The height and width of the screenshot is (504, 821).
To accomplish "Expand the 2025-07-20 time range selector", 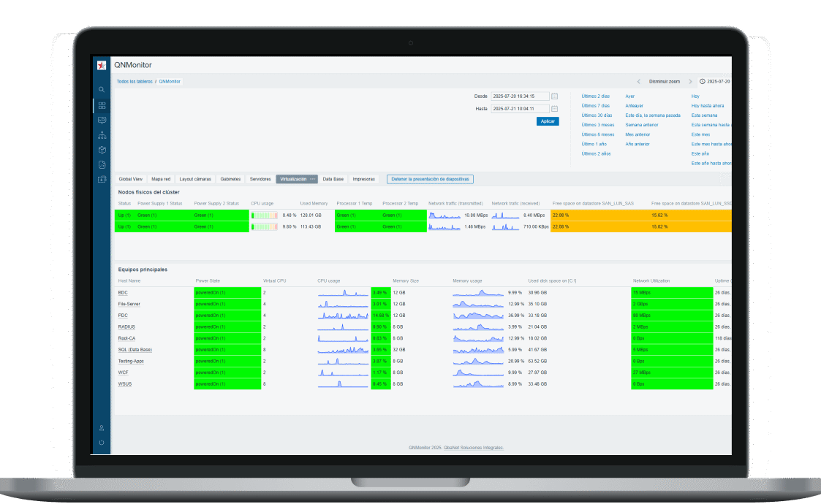I will pyautogui.click(x=714, y=82).
